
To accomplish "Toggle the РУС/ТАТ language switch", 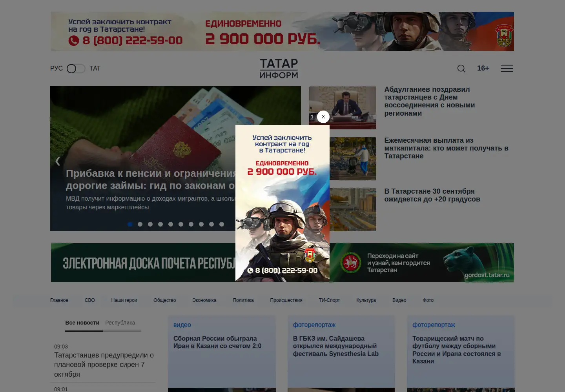I will click(x=76, y=69).
